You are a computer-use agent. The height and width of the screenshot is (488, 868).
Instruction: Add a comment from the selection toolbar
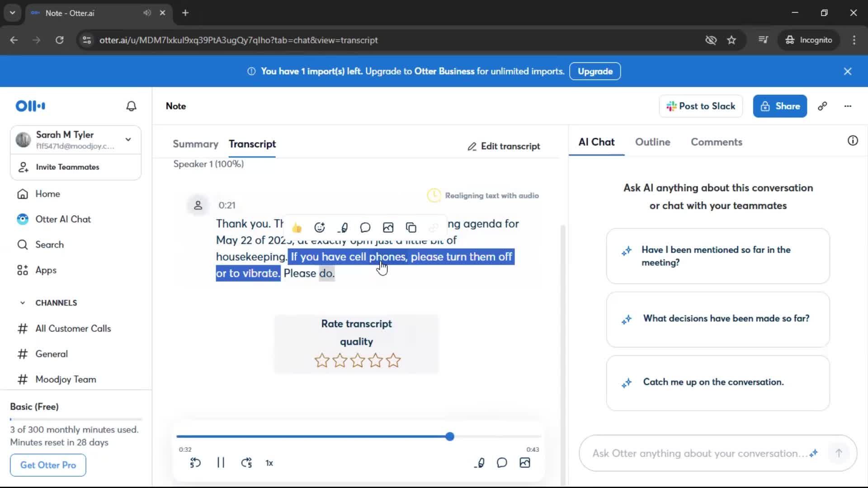pos(365,227)
